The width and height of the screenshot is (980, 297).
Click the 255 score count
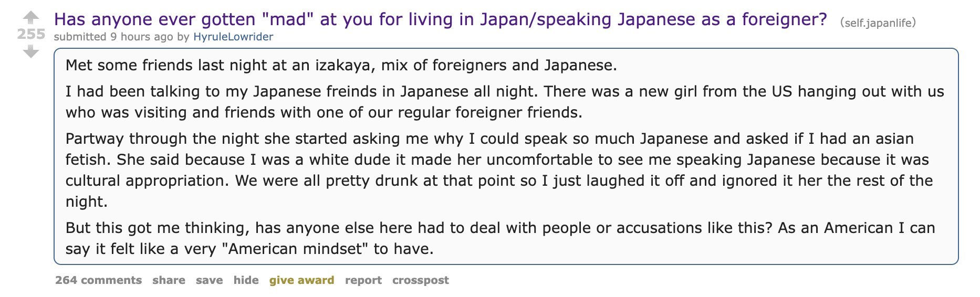[31, 34]
